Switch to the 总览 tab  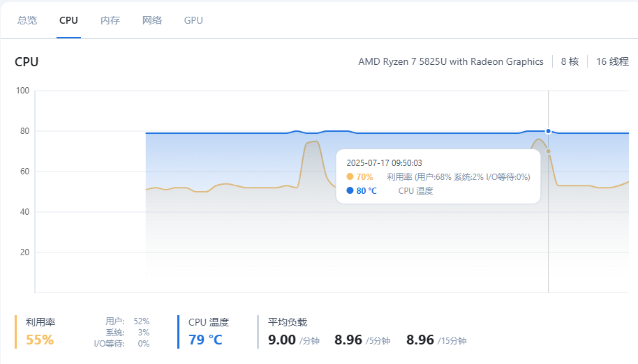(27, 20)
